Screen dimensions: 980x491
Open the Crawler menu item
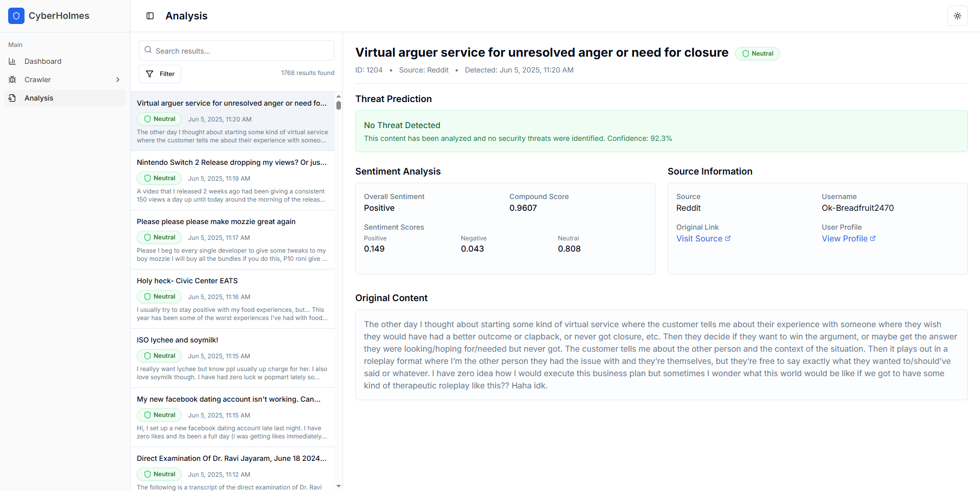65,80
